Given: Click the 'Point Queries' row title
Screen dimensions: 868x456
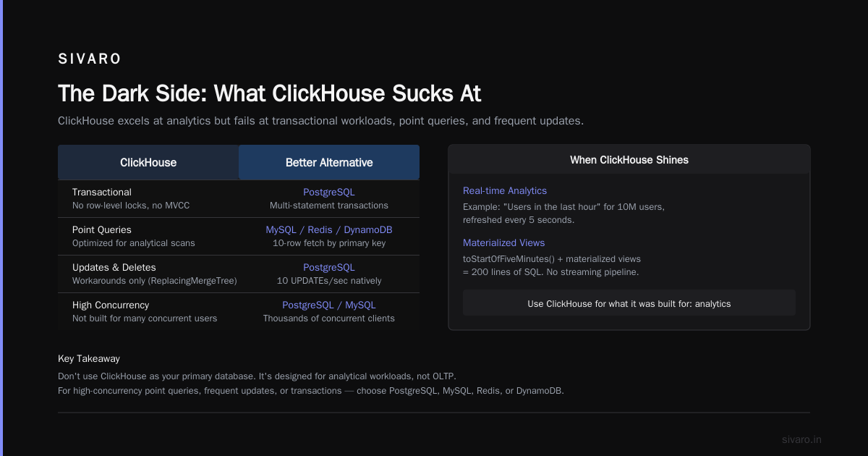Looking at the screenshot, I should coord(102,229).
